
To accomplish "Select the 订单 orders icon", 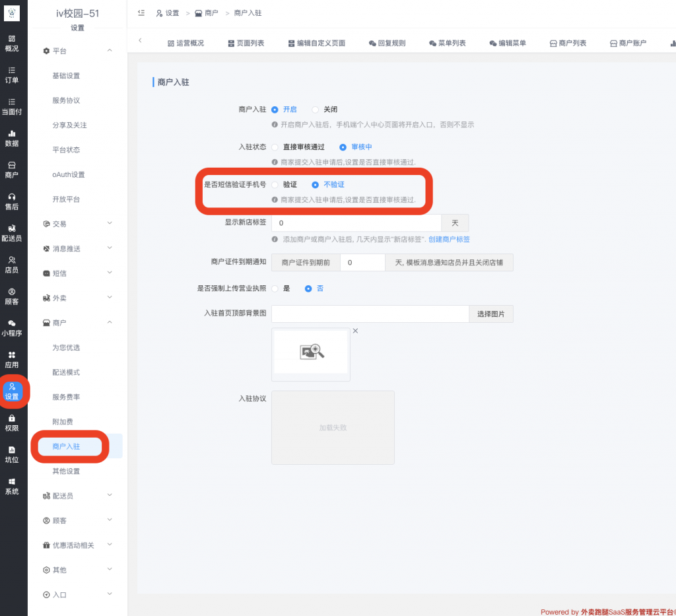I will click(13, 76).
